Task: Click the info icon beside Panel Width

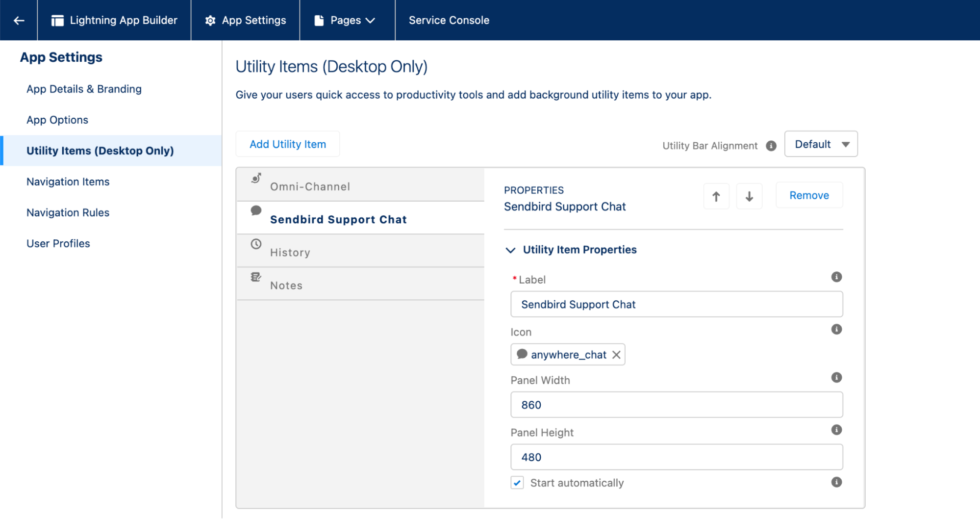Action: click(x=836, y=377)
